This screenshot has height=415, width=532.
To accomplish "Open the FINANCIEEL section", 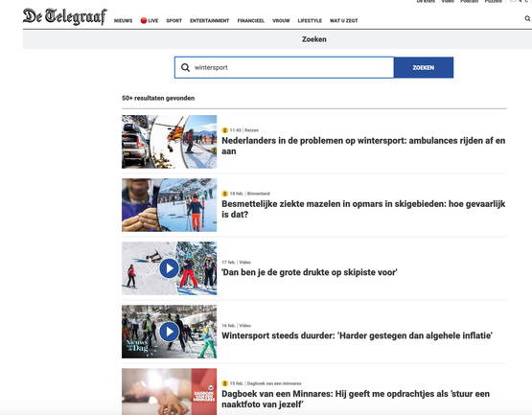I will [x=251, y=21].
